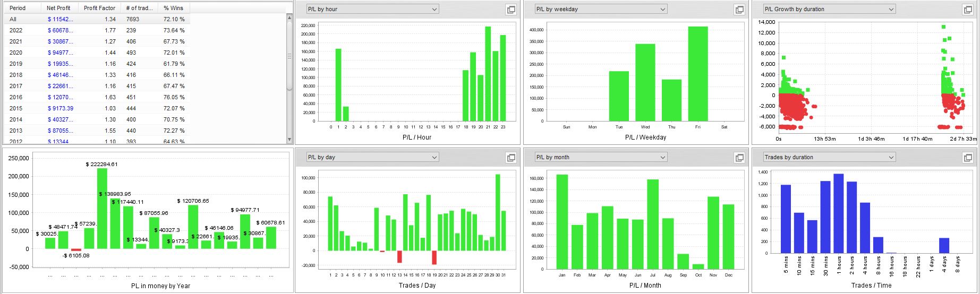Open the P/L by weekday dropdown
The width and height of the screenshot is (980, 294).
601,9
